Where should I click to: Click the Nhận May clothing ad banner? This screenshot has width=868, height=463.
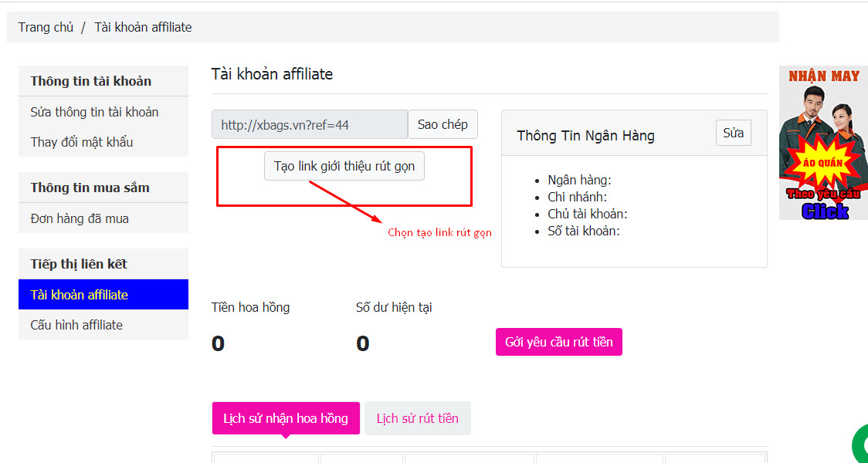coord(823,143)
